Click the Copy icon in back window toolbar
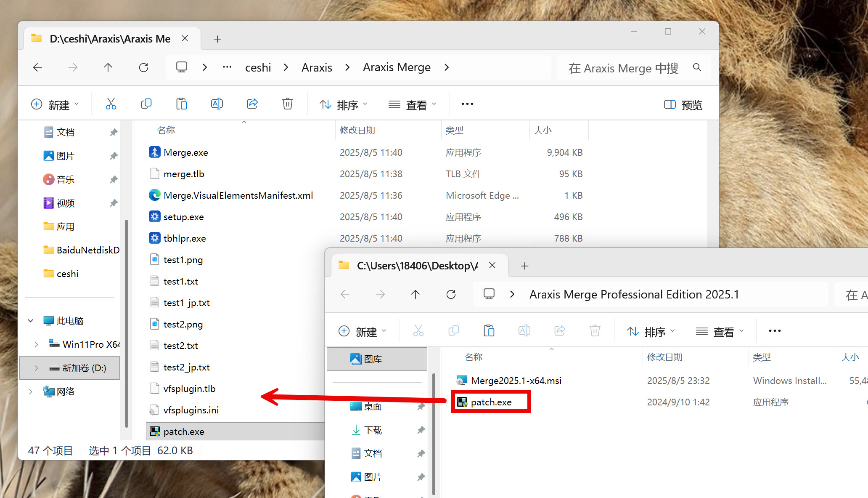This screenshot has width=868, height=498. pos(146,104)
